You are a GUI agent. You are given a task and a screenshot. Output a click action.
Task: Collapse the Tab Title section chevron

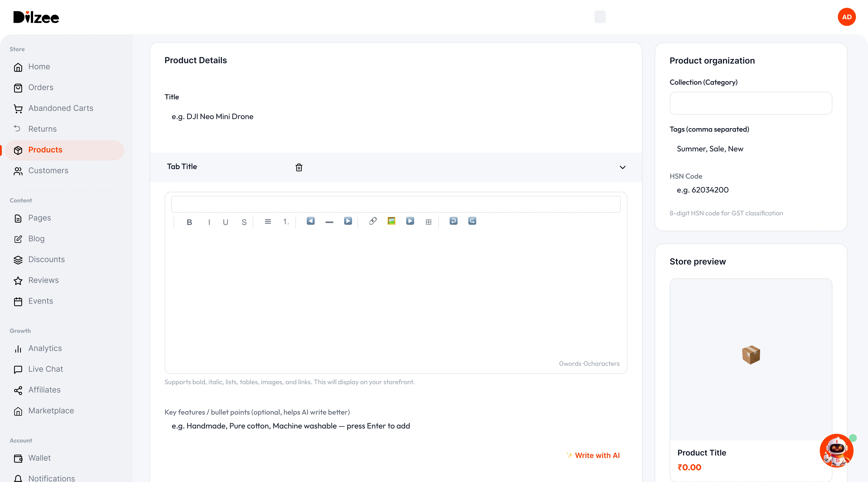tap(622, 167)
